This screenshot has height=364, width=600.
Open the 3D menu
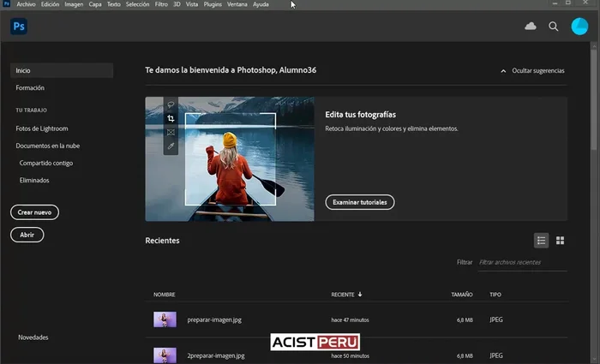(x=177, y=4)
